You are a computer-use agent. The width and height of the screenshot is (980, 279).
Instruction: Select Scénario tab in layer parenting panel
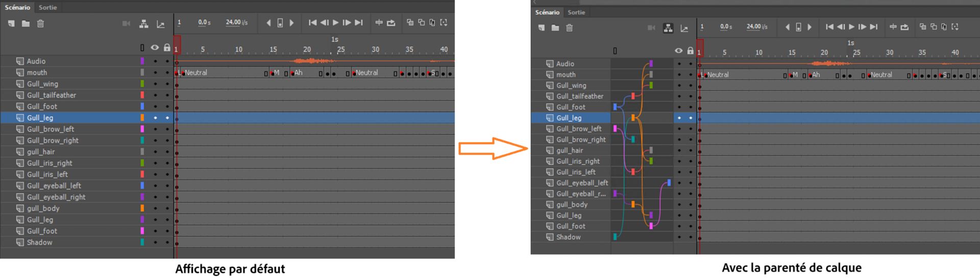pyautogui.click(x=547, y=12)
